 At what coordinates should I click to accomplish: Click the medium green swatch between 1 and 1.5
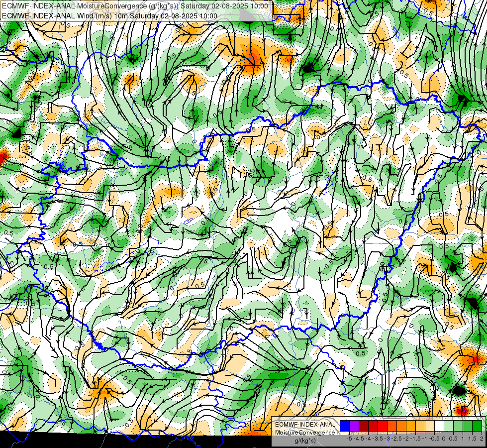coord(468,426)
